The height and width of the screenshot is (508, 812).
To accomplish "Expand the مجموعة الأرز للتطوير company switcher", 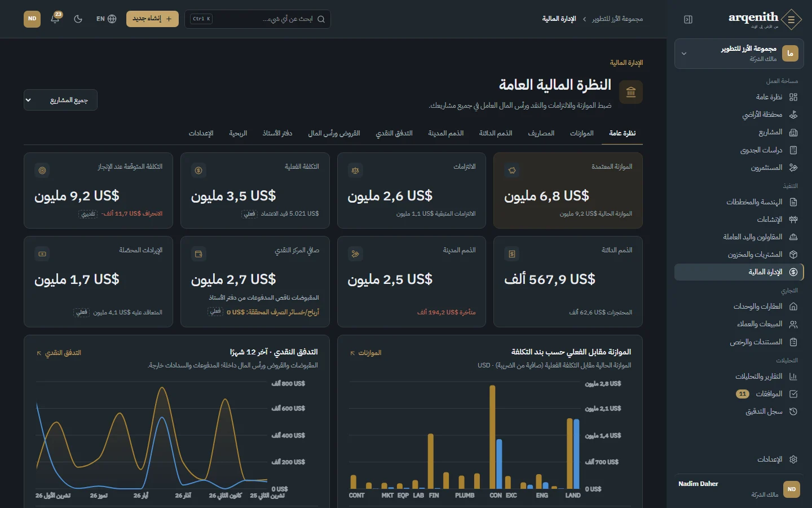I will (738, 54).
